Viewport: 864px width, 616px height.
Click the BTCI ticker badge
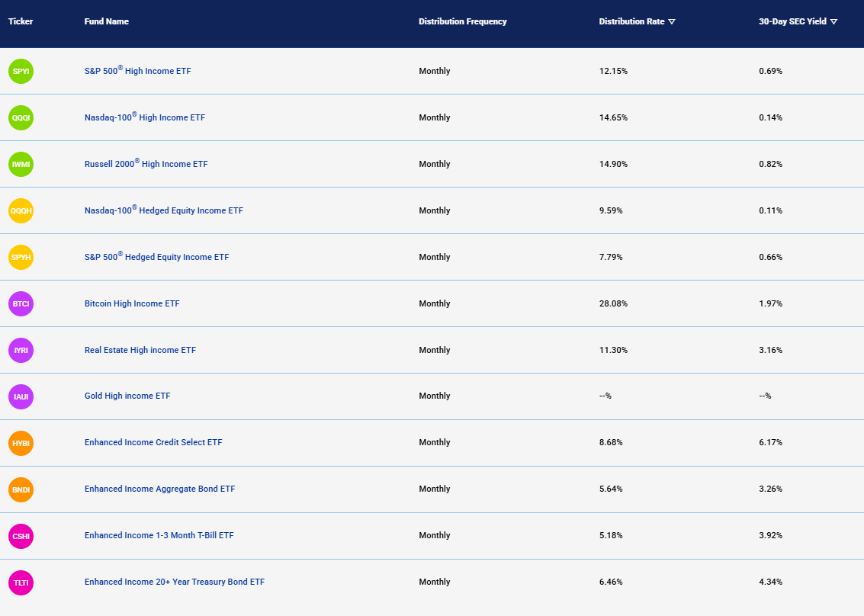21,304
